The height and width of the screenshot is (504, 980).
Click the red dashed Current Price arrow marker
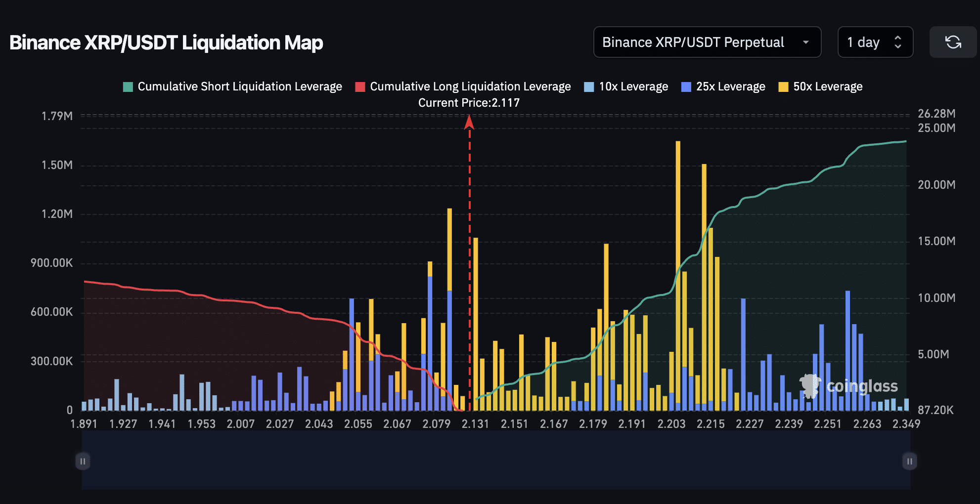coord(468,122)
